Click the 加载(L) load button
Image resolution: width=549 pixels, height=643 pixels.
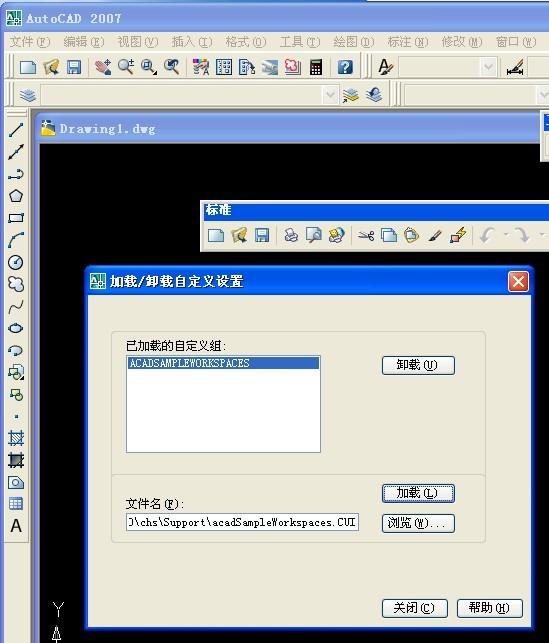pyautogui.click(x=418, y=493)
